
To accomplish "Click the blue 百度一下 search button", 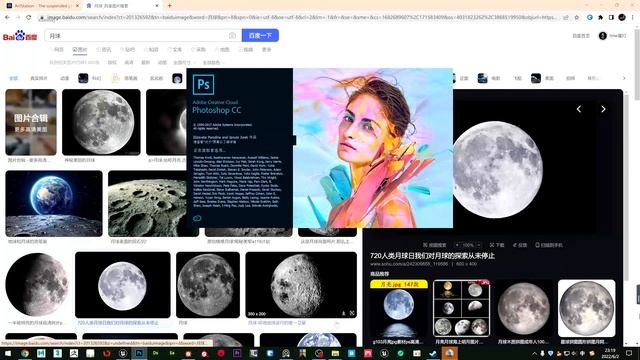I will (260, 36).
